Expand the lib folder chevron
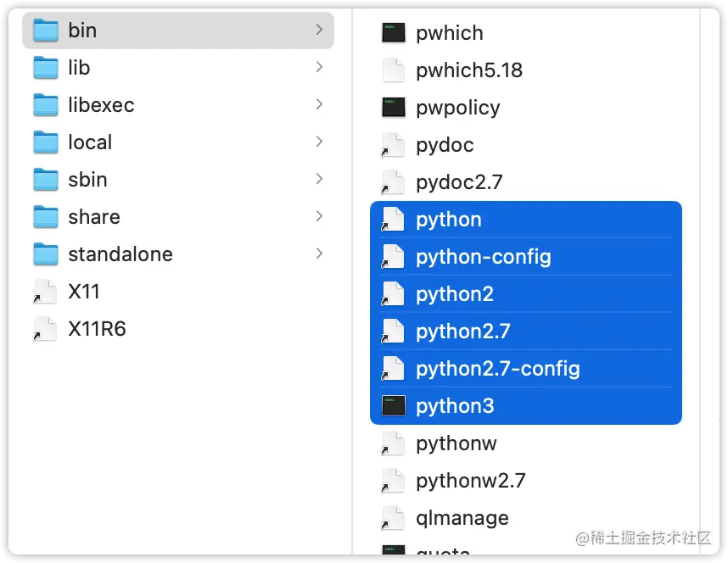The image size is (728, 563). pos(320,67)
